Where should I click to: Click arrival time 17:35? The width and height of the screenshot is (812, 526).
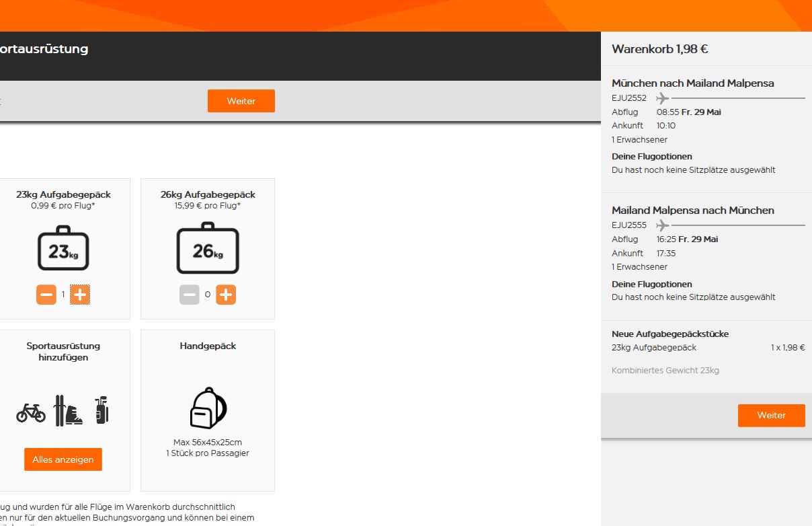pos(666,254)
